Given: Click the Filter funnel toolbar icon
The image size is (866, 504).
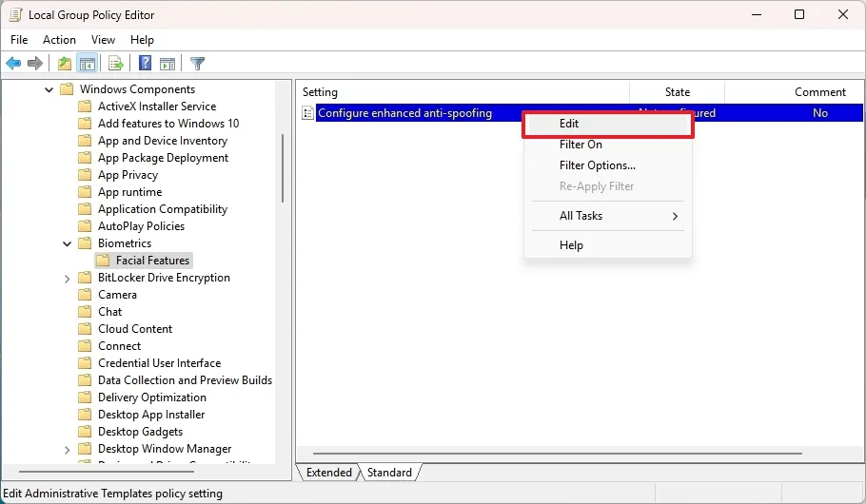Looking at the screenshot, I should [x=197, y=64].
